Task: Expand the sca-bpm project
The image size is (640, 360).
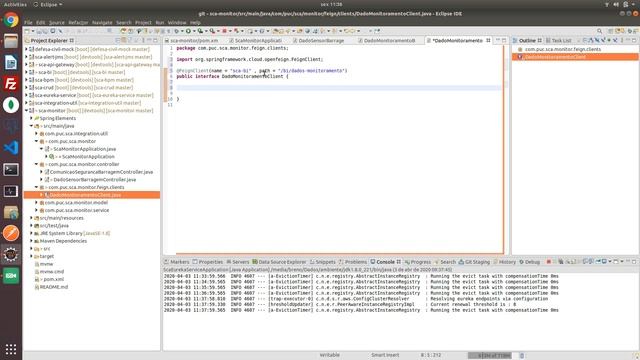Action: point(27,80)
